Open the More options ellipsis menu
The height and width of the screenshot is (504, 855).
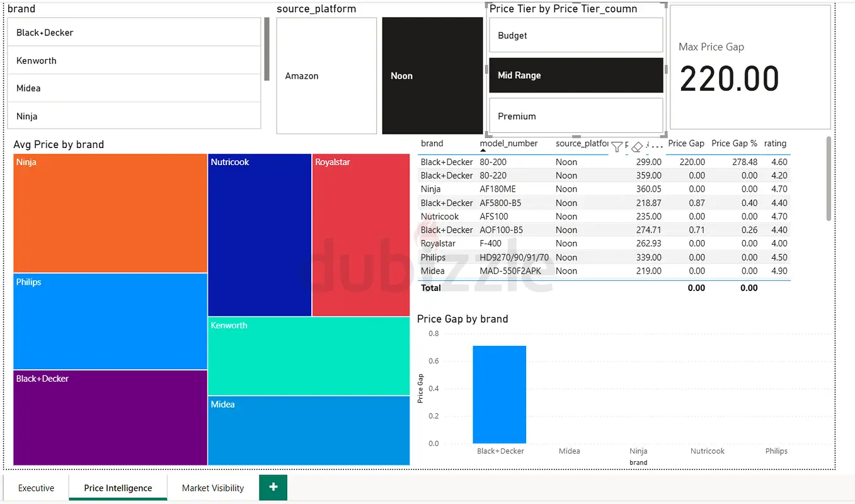tap(657, 147)
